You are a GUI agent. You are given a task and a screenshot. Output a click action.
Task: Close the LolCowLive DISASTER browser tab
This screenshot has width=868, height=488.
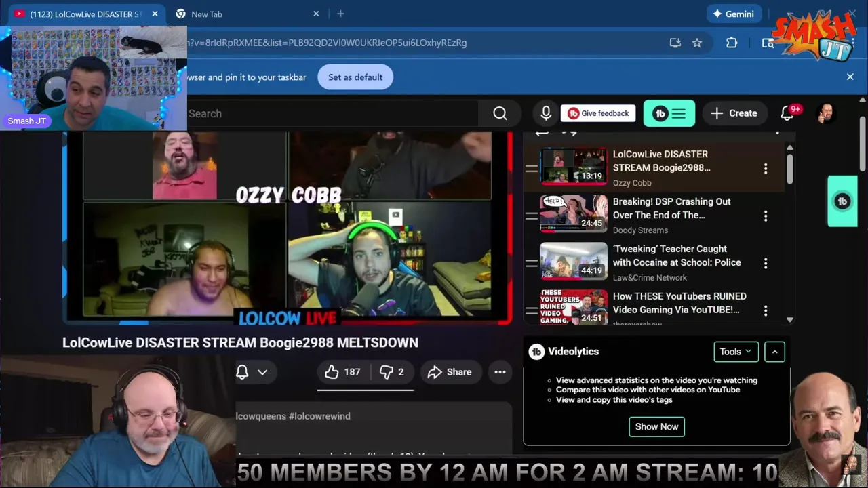coord(155,14)
